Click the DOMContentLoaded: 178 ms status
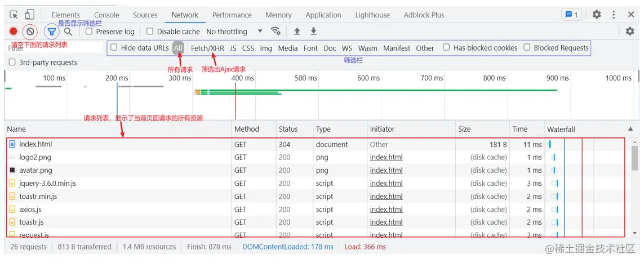The height and width of the screenshot is (263, 644). pyautogui.click(x=288, y=247)
